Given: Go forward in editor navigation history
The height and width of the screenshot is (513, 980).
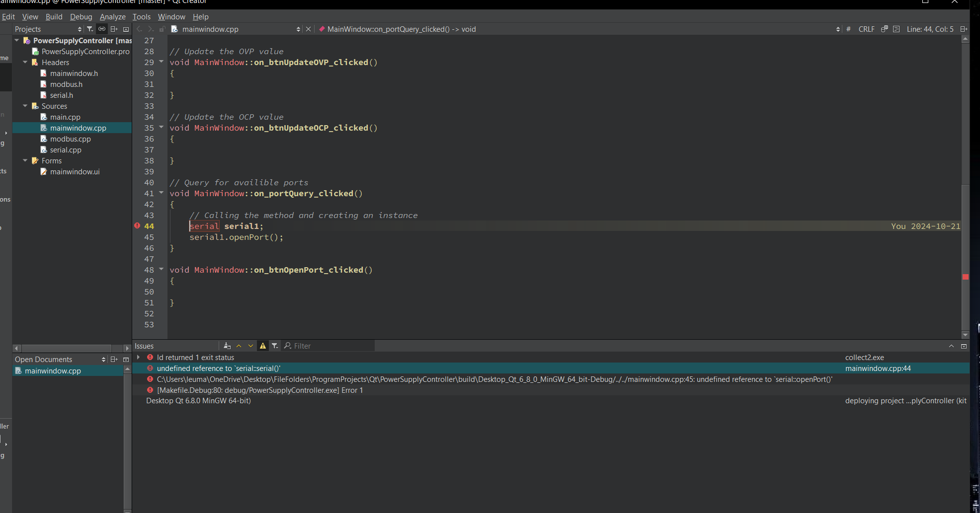Looking at the screenshot, I should 151,29.
